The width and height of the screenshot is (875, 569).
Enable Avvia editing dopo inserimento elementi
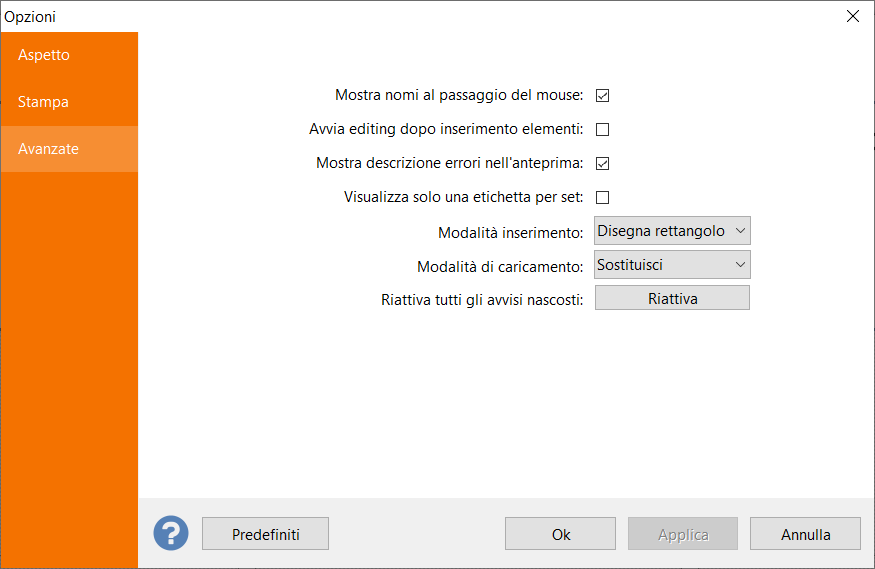[603, 129]
